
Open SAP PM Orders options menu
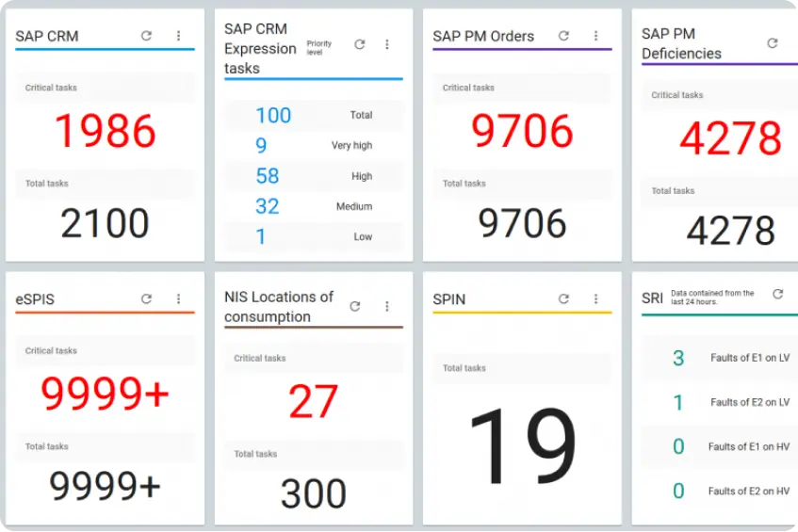click(x=595, y=36)
